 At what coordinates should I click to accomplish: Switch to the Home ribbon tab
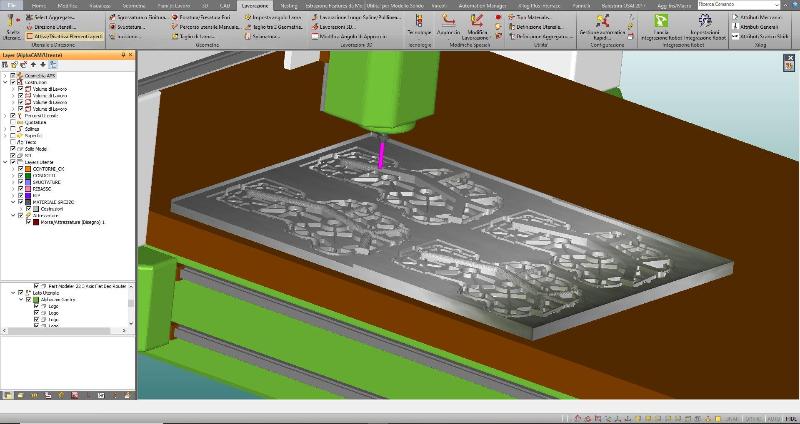point(38,6)
